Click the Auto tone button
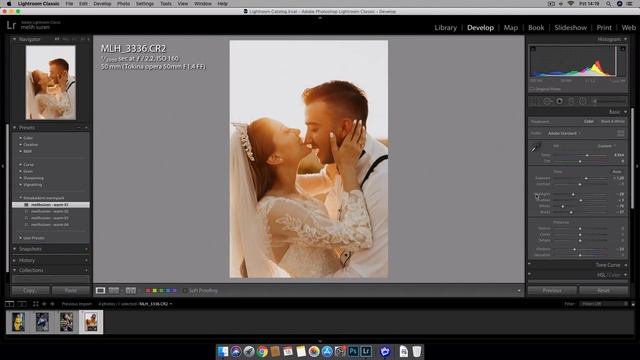 [x=617, y=171]
